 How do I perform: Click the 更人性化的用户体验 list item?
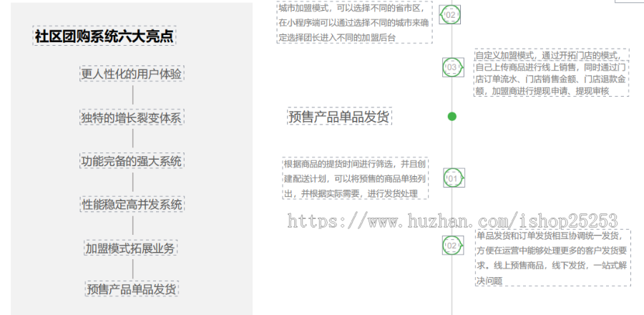[x=132, y=74]
